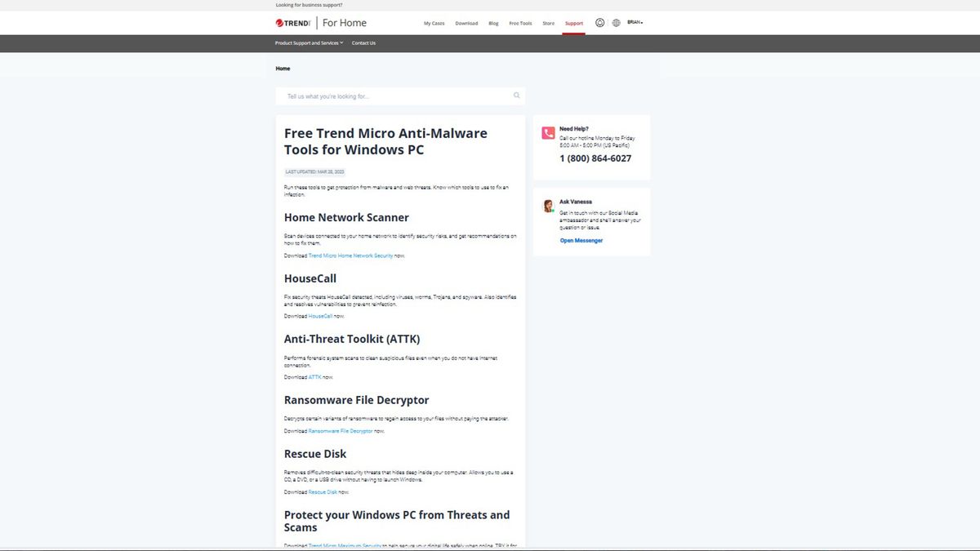Click the pink phone icon in Need Help box

pyautogui.click(x=547, y=133)
